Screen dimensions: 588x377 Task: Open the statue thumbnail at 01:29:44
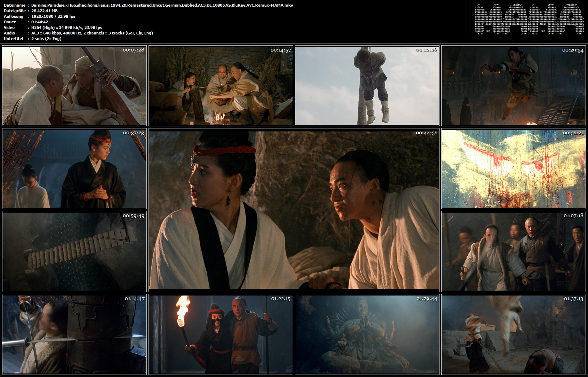point(367,335)
